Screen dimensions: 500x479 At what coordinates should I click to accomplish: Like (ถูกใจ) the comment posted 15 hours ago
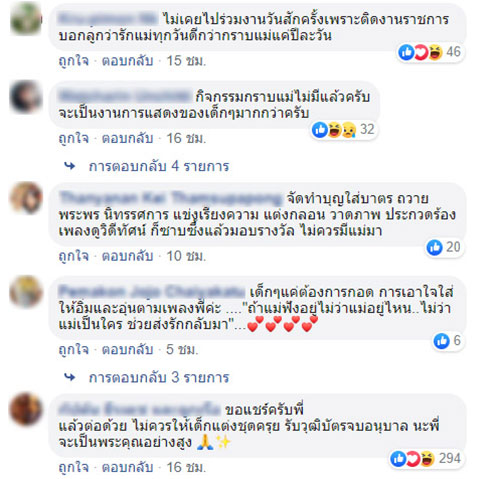74,61
